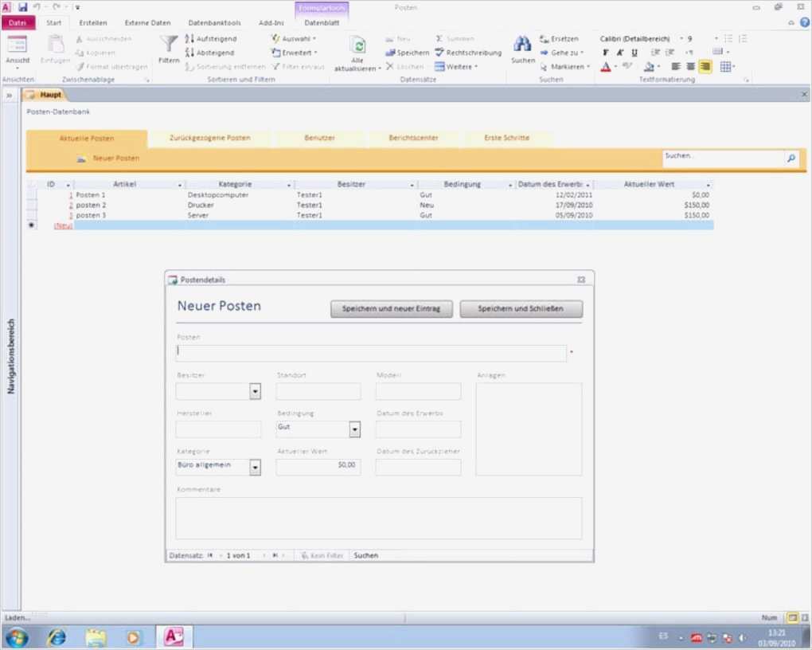812x650 pixels.
Task: Open the Bedingung dropdown showing Gut
Action: [355, 429]
